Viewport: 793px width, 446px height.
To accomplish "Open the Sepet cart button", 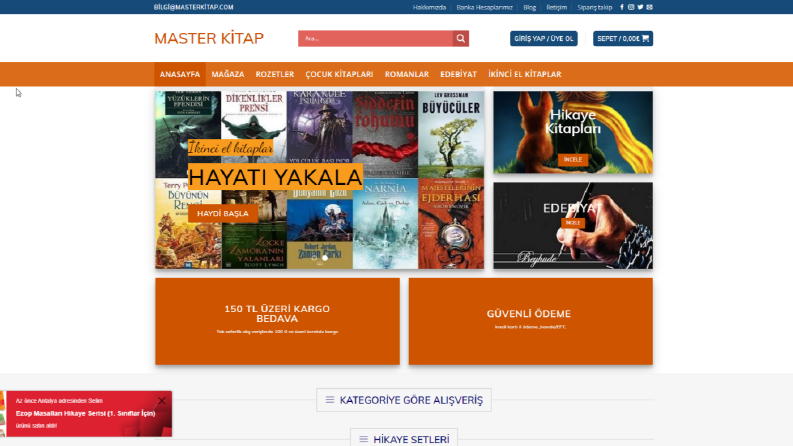I will click(623, 38).
